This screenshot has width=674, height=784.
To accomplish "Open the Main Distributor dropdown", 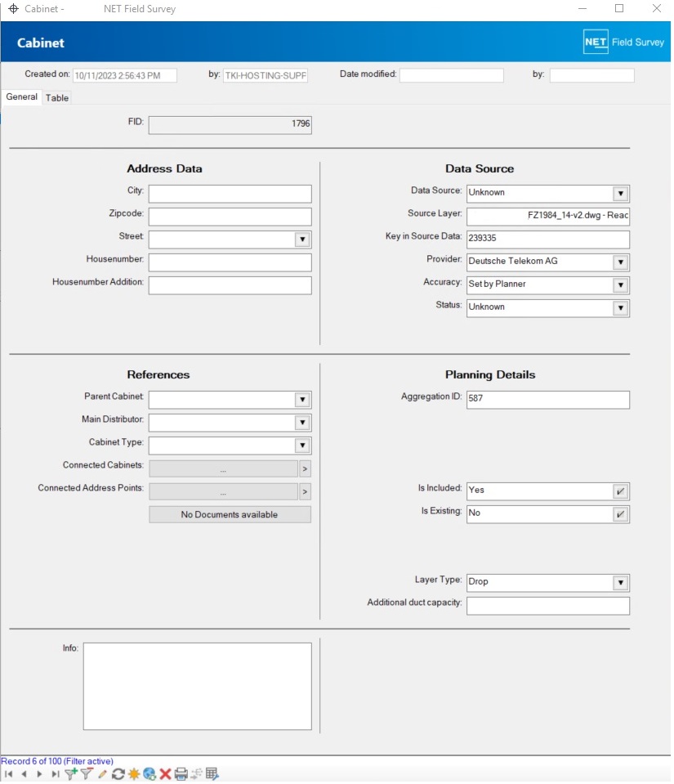I will coord(302,423).
